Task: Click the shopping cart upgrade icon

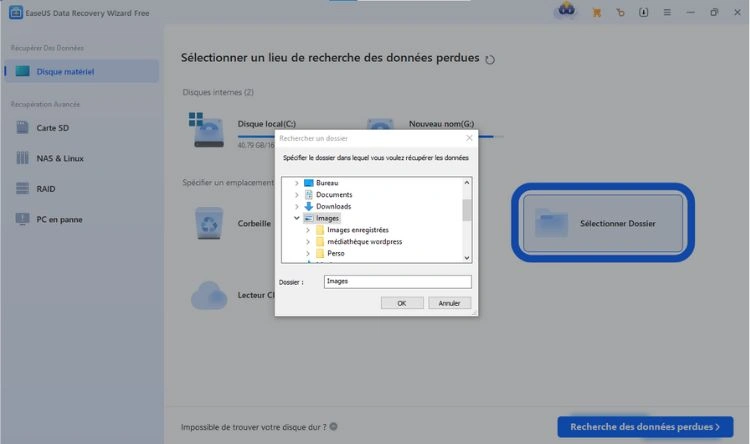Action: point(597,13)
